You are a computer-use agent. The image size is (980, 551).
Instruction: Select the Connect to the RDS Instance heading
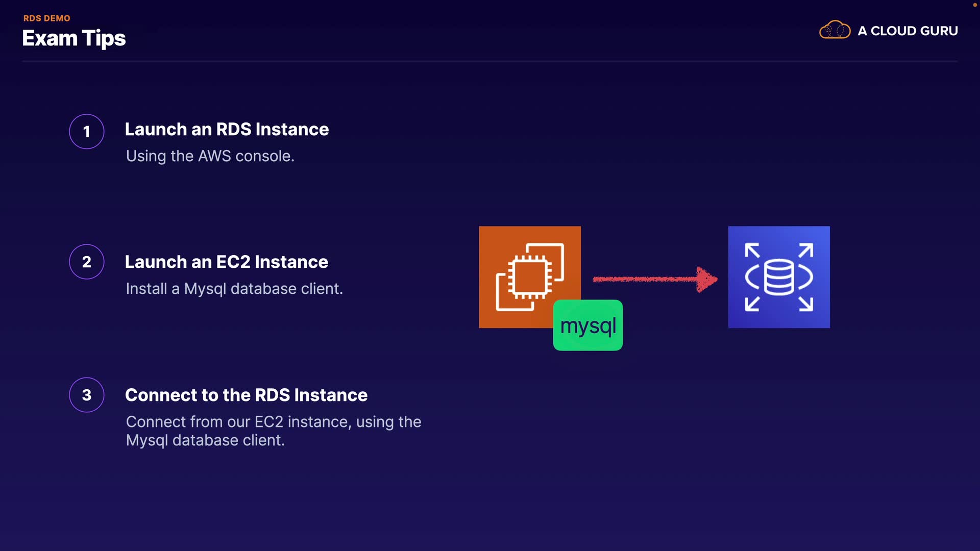coord(246,395)
